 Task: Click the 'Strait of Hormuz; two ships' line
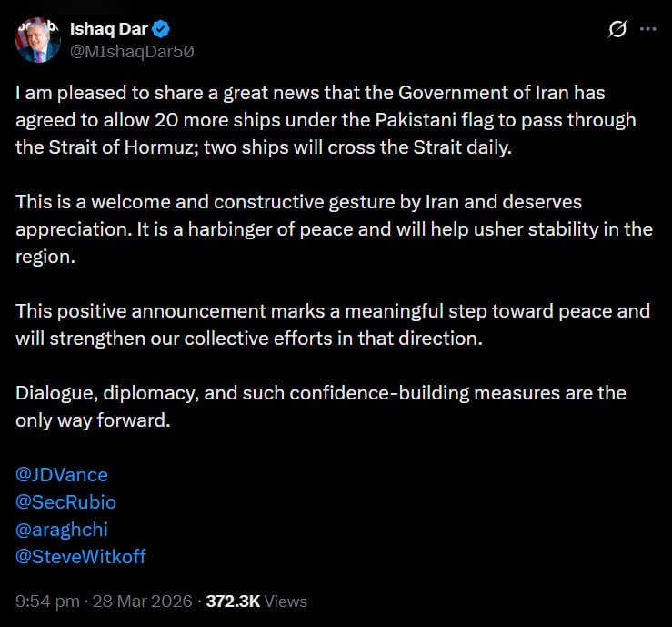[264, 147]
